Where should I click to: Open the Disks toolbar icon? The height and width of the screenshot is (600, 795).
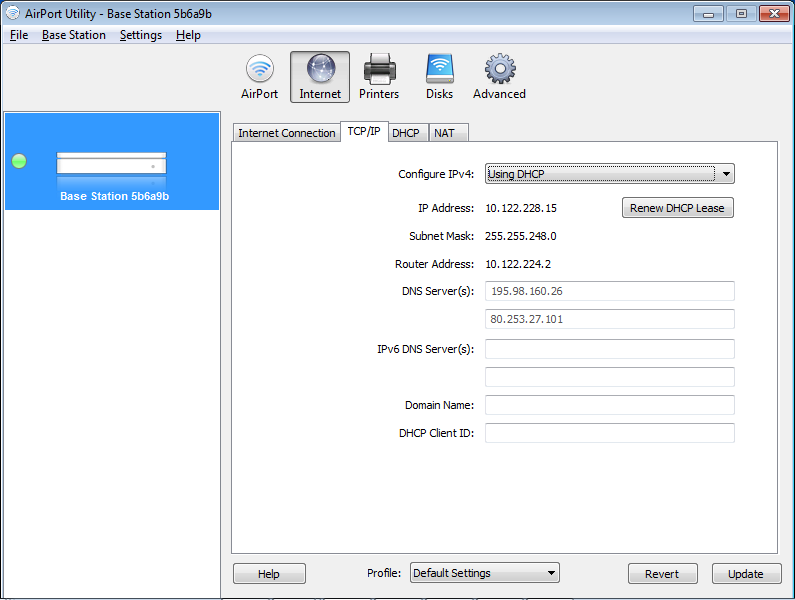click(439, 77)
